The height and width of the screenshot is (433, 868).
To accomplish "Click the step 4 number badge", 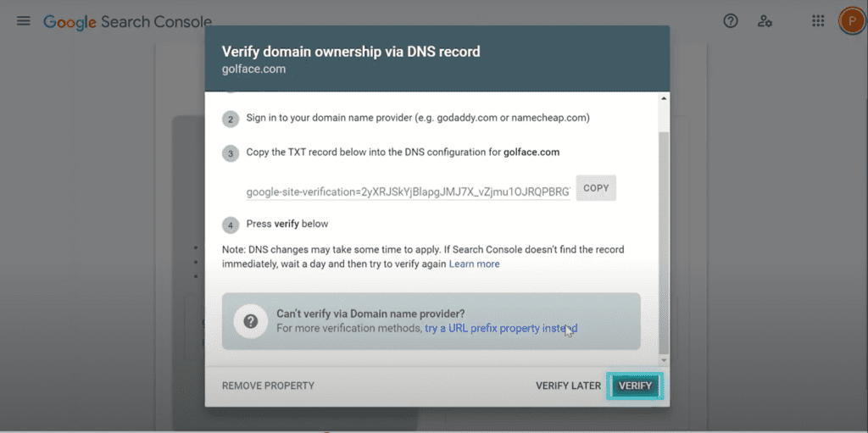I will [231, 225].
